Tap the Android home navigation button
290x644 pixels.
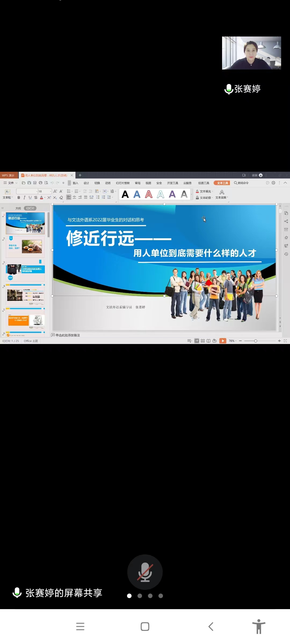coord(145,627)
